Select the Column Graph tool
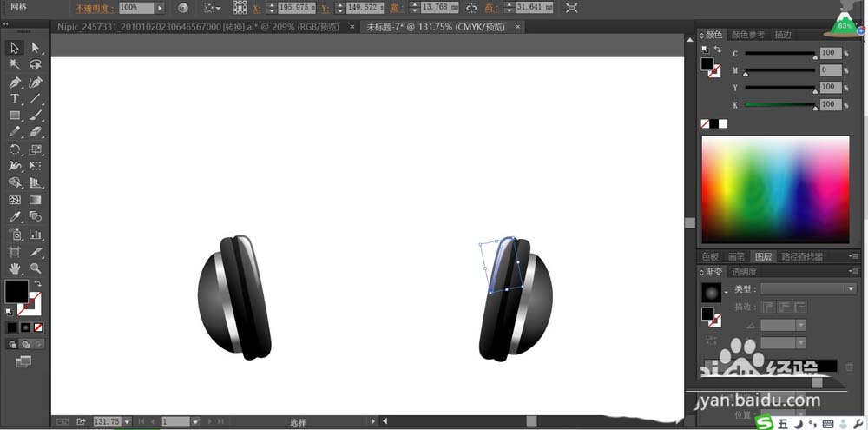The image size is (868, 430). pos(36,235)
